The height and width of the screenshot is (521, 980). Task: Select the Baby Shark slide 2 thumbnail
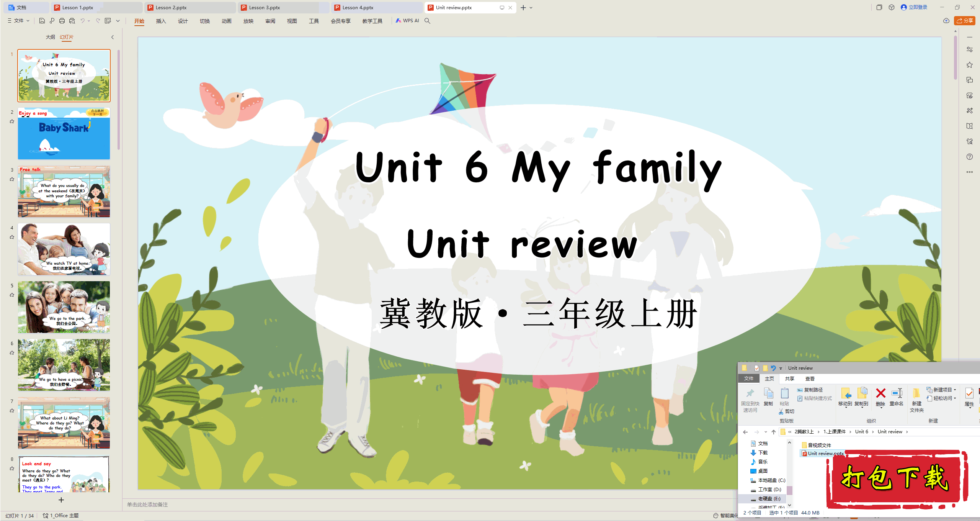pos(64,133)
